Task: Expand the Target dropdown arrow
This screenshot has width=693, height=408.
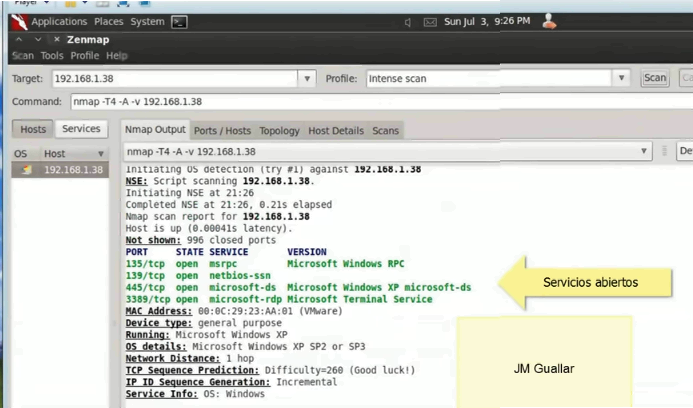Action: 307,78
